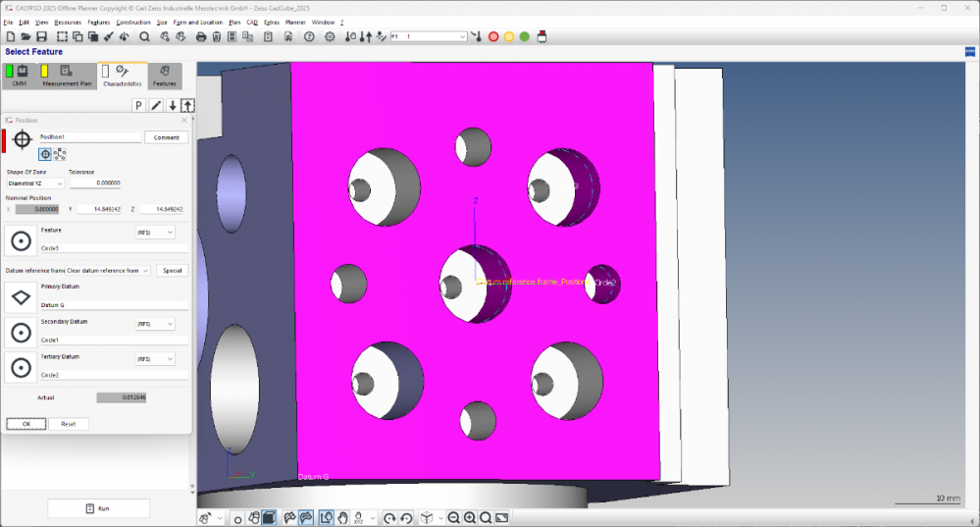980x527 pixels.
Task: Click the Run button
Action: [99, 508]
